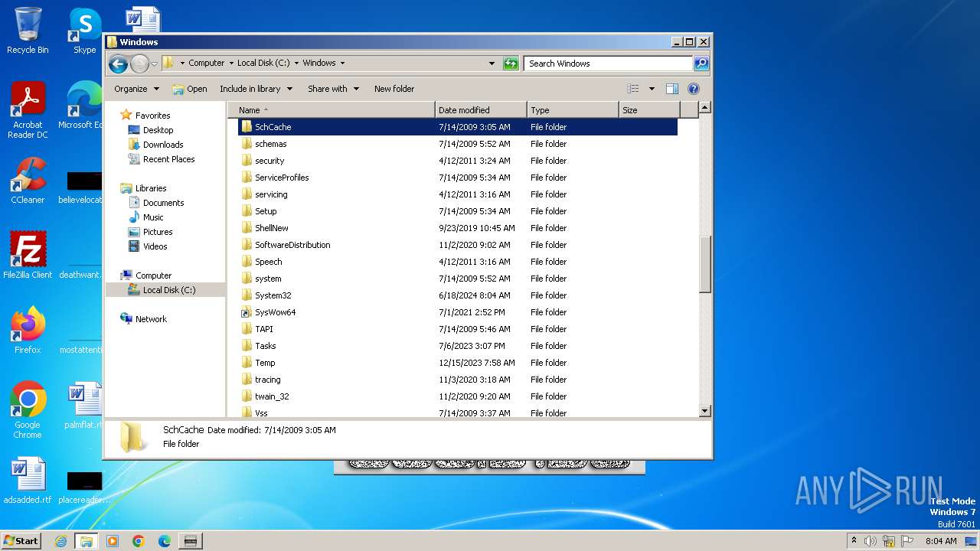The image size is (980, 551).
Task: Click Local Disk (C:) breadcrumb
Action: [263, 64]
